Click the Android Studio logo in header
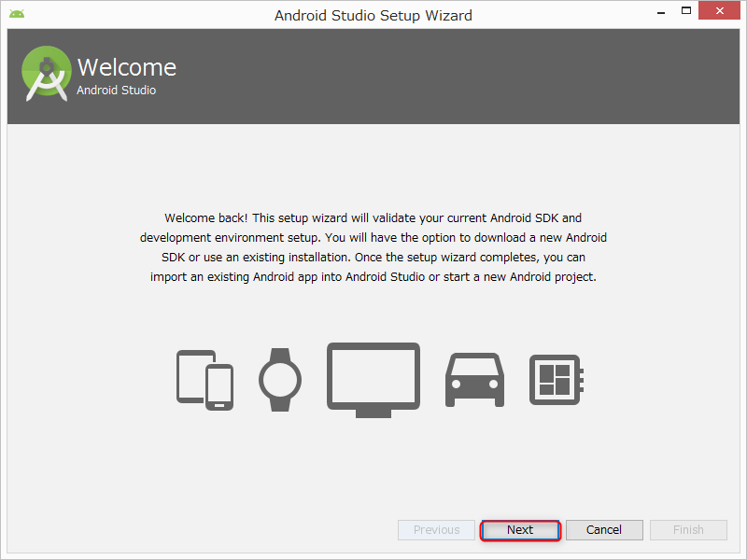 (x=46, y=74)
